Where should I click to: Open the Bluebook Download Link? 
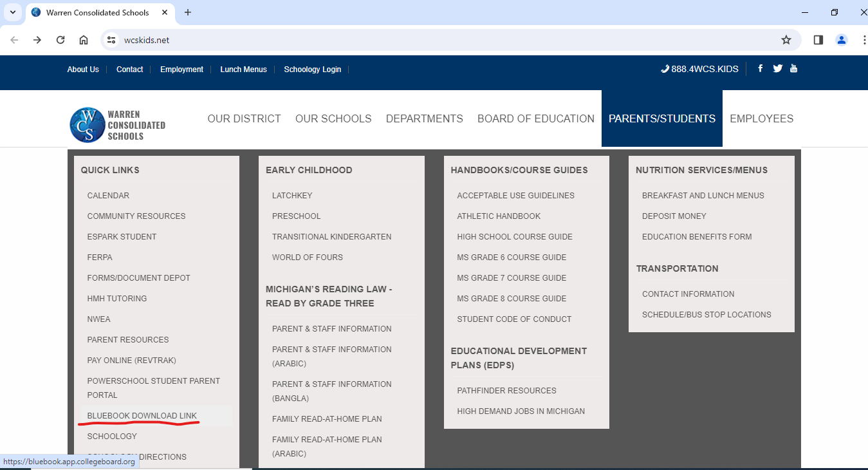coord(142,416)
